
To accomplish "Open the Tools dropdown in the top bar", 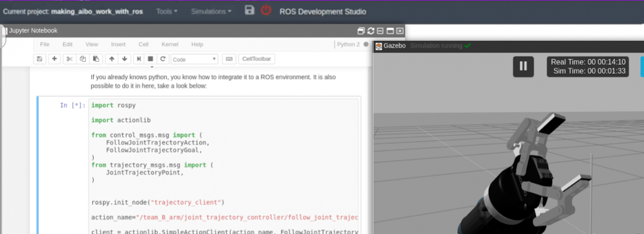I will pos(167,12).
